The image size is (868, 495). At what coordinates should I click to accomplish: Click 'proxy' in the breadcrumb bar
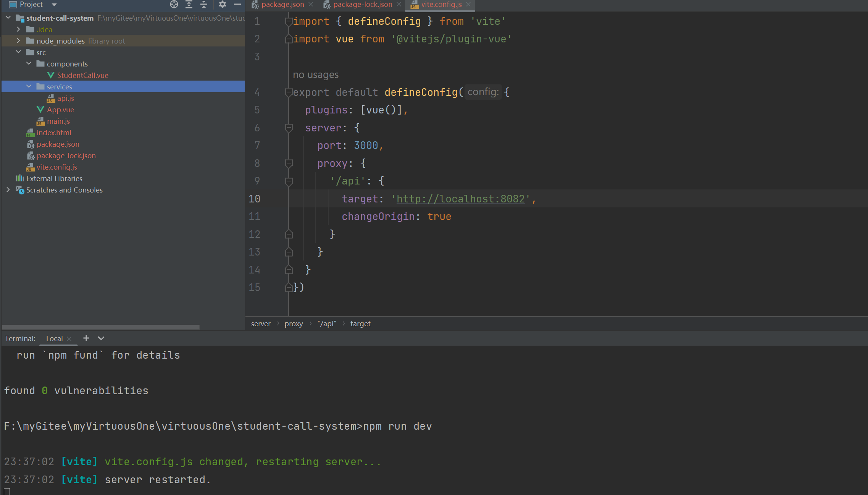(x=294, y=324)
